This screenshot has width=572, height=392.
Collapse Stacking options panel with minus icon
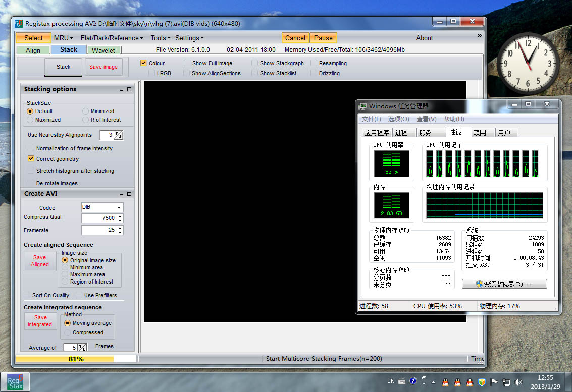[122, 90]
